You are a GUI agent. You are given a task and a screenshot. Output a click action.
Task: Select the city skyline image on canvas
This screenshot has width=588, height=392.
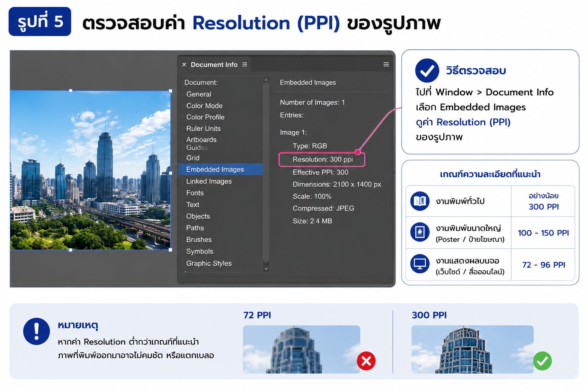(x=90, y=170)
